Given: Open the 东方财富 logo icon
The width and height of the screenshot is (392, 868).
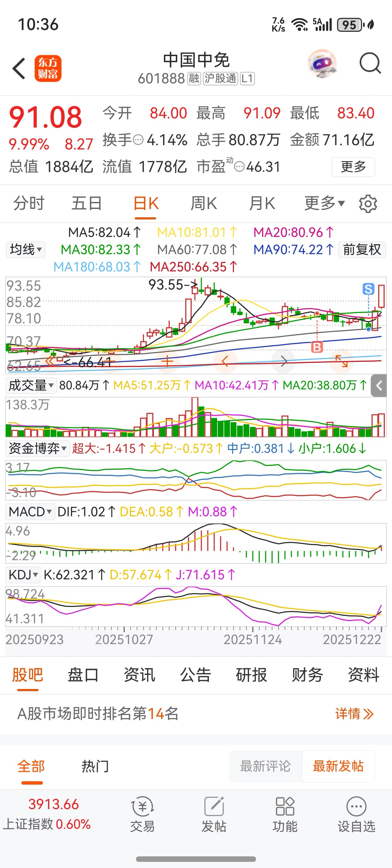Looking at the screenshot, I should click(48, 68).
